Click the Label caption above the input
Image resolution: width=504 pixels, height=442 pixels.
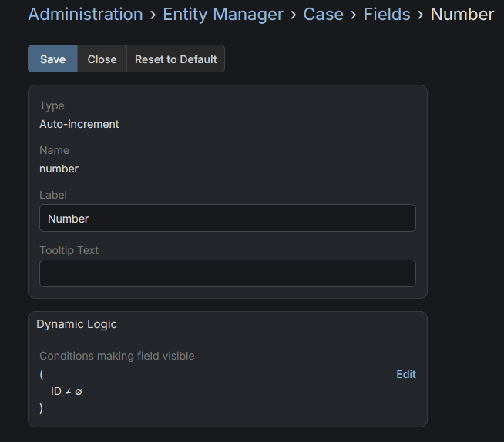pos(53,195)
